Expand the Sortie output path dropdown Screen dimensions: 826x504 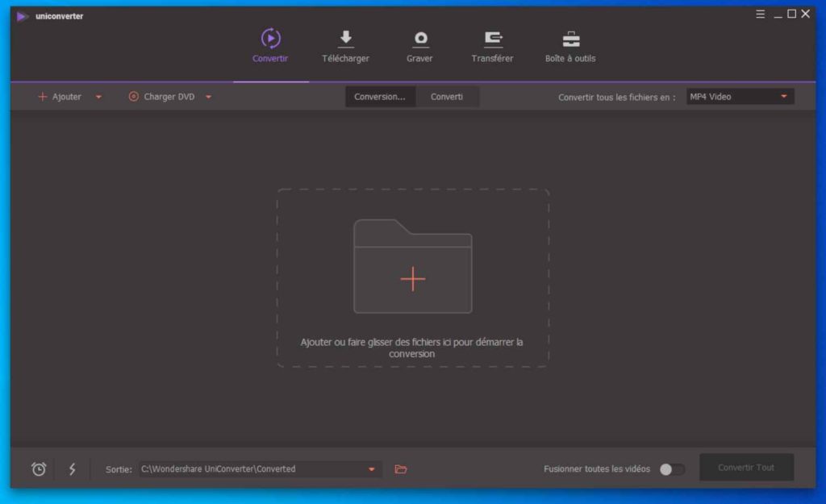pos(371,469)
